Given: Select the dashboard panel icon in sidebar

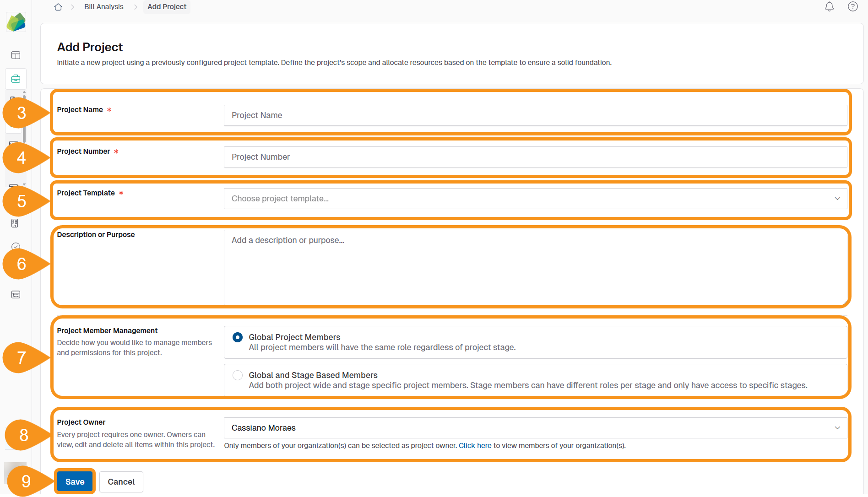Looking at the screenshot, I should pos(16,55).
